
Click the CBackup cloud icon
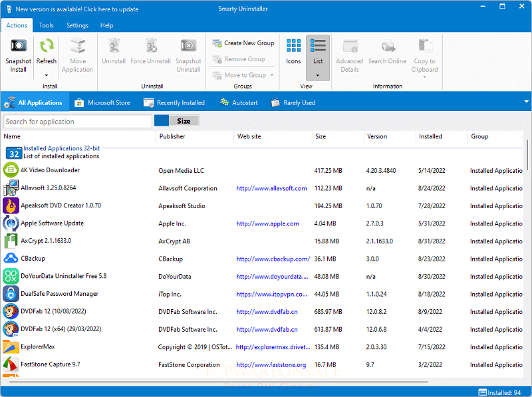tap(11, 258)
